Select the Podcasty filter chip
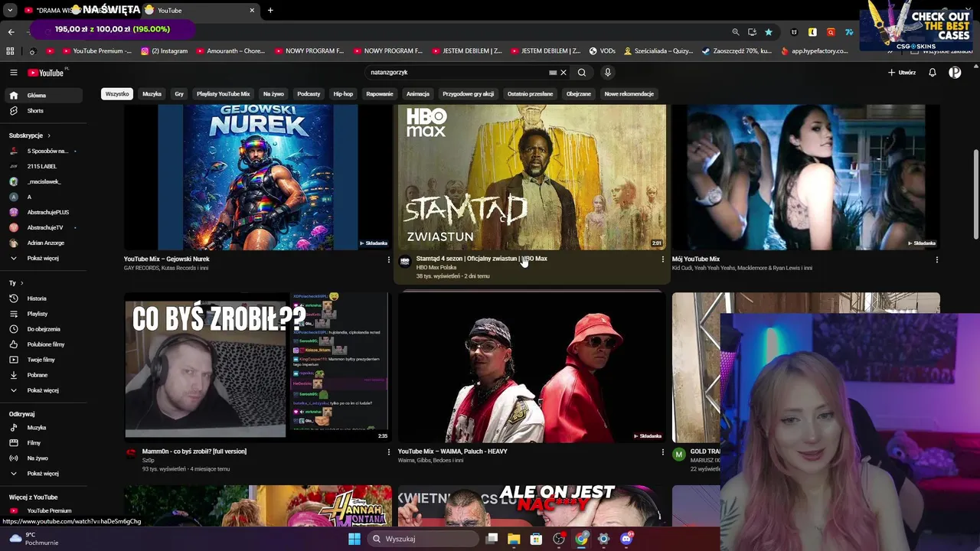Viewport: 980px width, 551px height. [309, 94]
